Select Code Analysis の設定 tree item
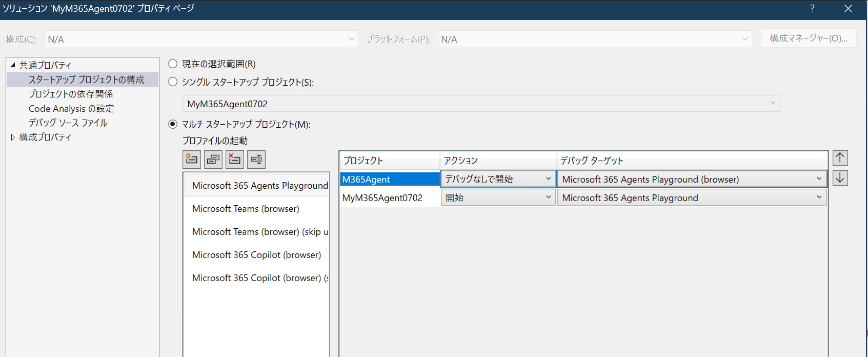The image size is (868, 357). pyautogui.click(x=71, y=108)
